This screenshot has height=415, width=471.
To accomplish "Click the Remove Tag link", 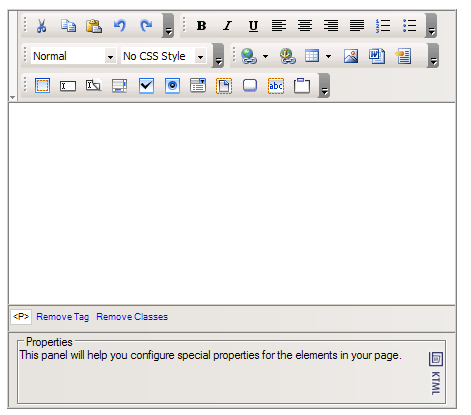I will [x=63, y=317].
